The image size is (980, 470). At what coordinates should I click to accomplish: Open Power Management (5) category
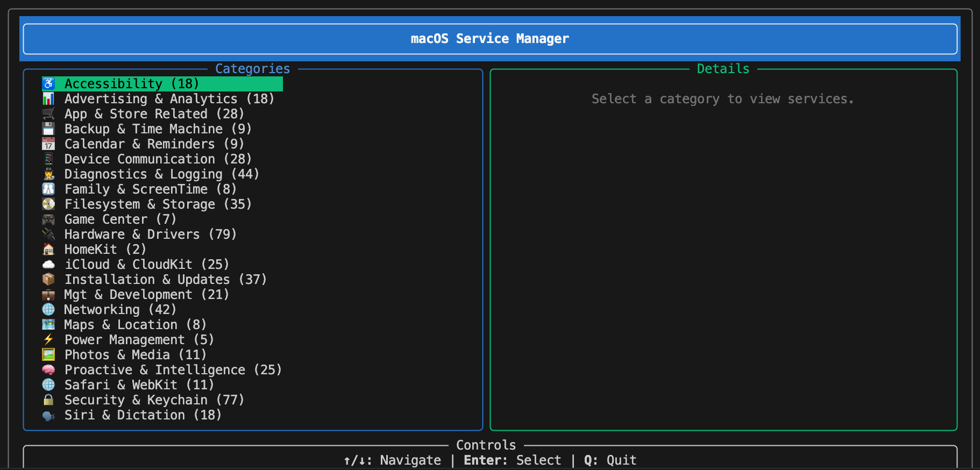tap(139, 339)
